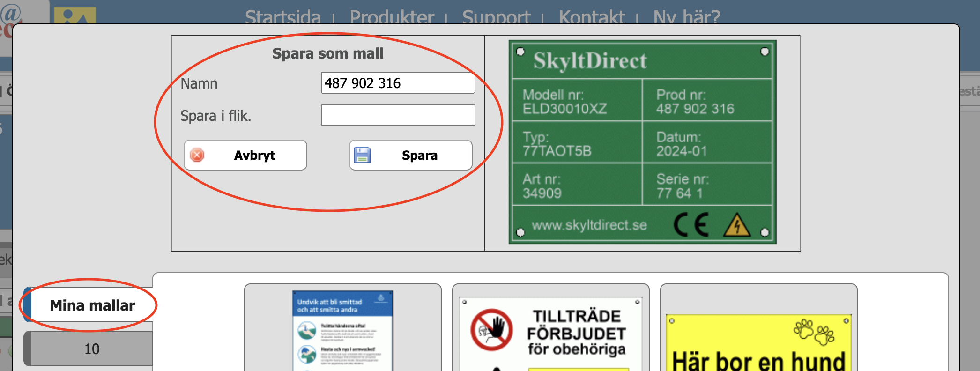This screenshot has height=371, width=980.
Task: Open Produkter in the top navigation
Action: [x=392, y=17]
